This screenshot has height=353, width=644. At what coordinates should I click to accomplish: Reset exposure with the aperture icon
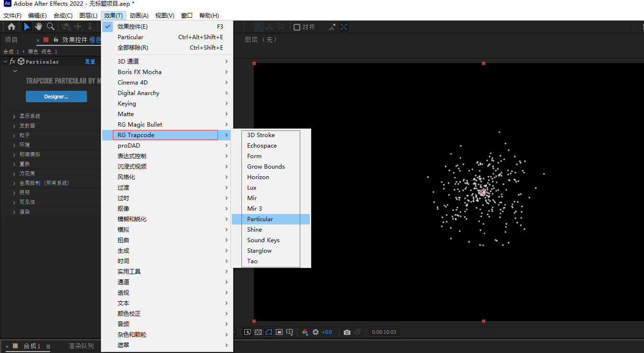[x=316, y=332]
